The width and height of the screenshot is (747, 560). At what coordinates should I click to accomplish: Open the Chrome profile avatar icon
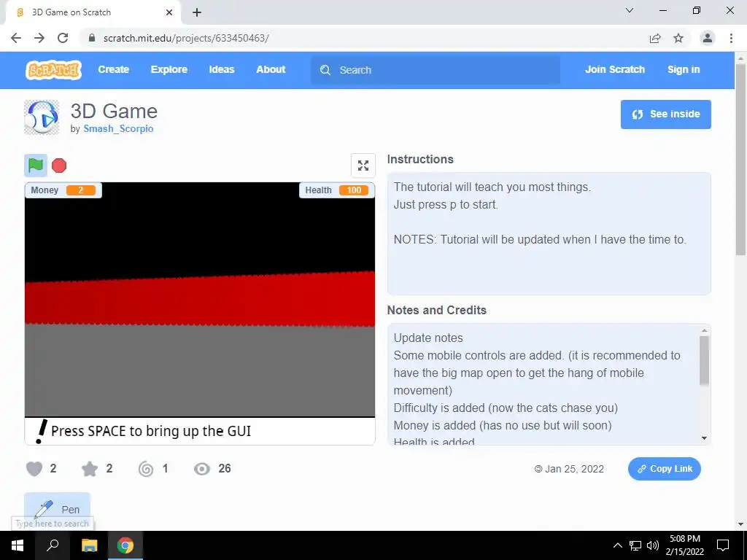click(708, 38)
